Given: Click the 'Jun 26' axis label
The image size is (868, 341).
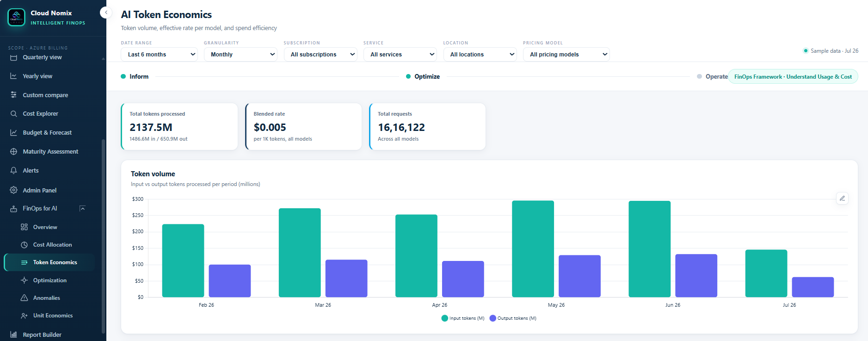Looking at the screenshot, I should coord(673,305).
